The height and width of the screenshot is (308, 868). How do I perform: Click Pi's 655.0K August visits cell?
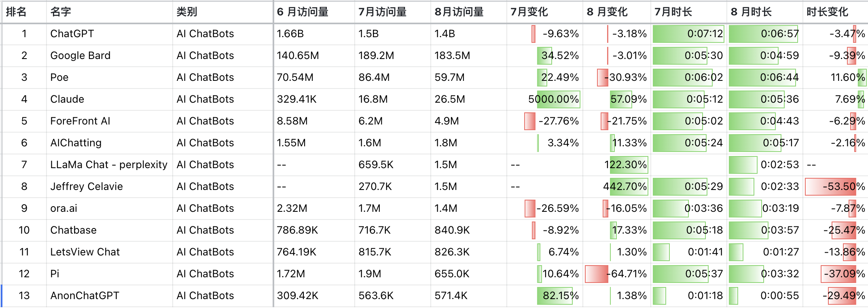click(469, 274)
